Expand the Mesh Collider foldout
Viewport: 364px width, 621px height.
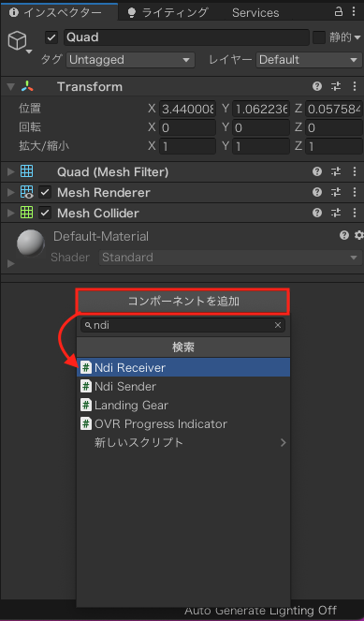point(10,213)
